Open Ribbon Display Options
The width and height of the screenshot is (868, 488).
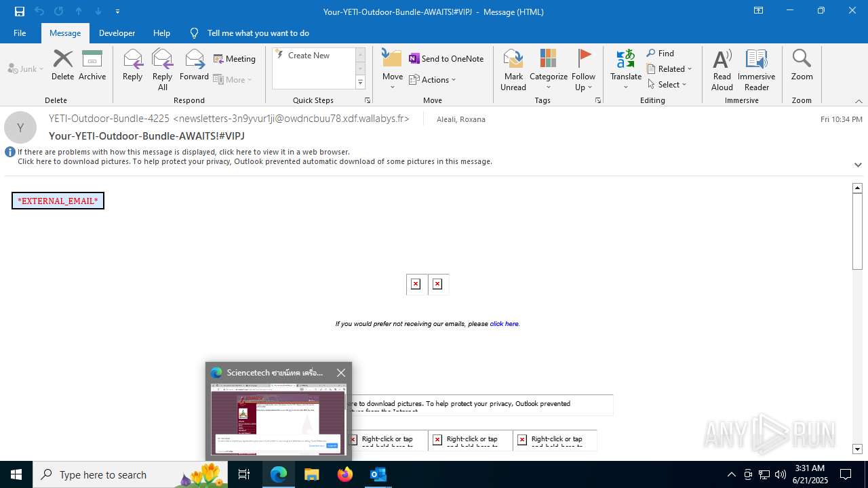758,11
